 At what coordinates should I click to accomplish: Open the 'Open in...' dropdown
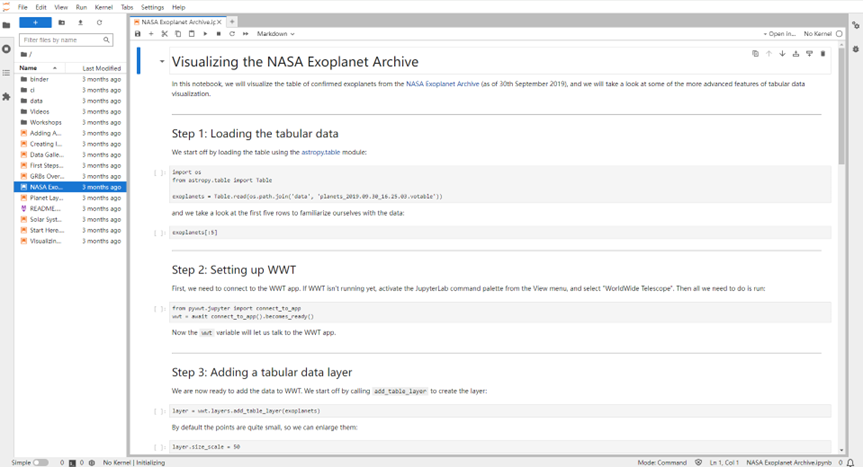[779, 34]
